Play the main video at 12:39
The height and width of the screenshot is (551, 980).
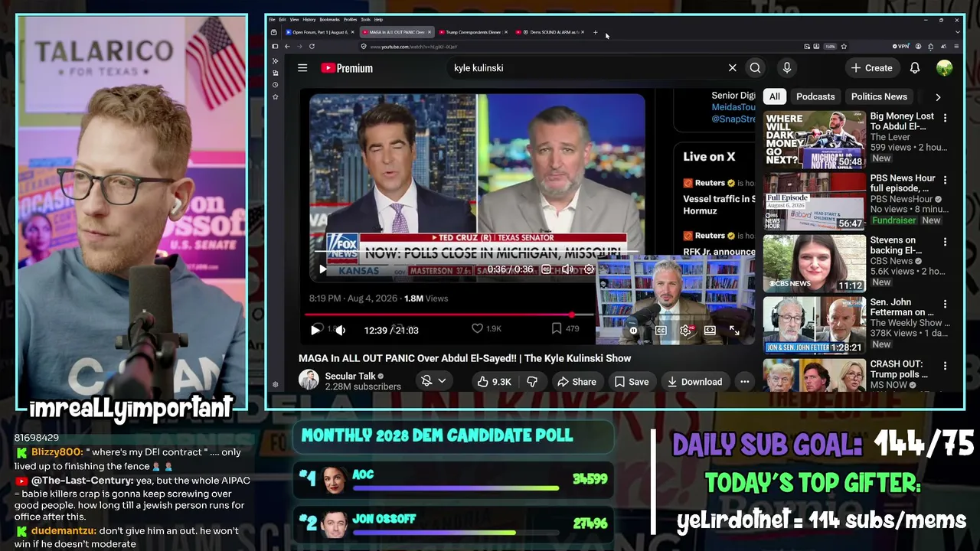pos(315,330)
